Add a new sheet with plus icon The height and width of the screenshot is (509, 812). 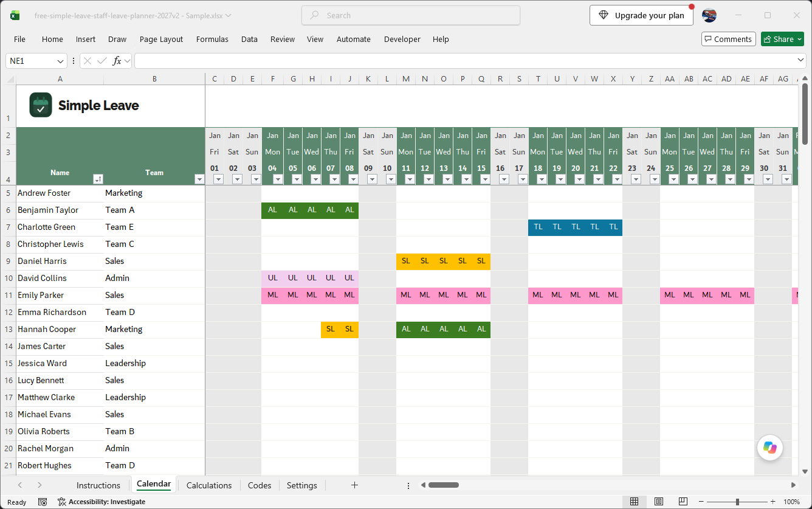[x=355, y=485]
